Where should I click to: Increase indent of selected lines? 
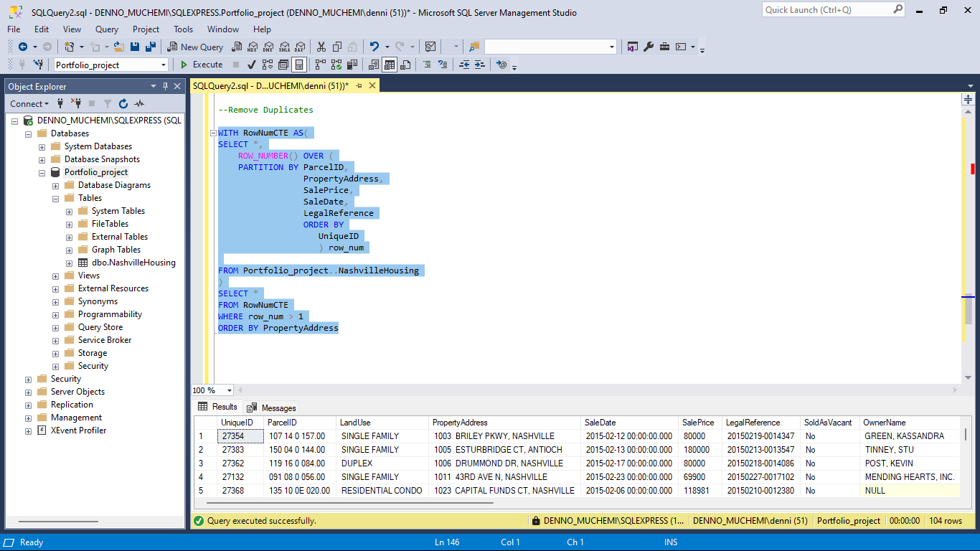(x=480, y=65)
